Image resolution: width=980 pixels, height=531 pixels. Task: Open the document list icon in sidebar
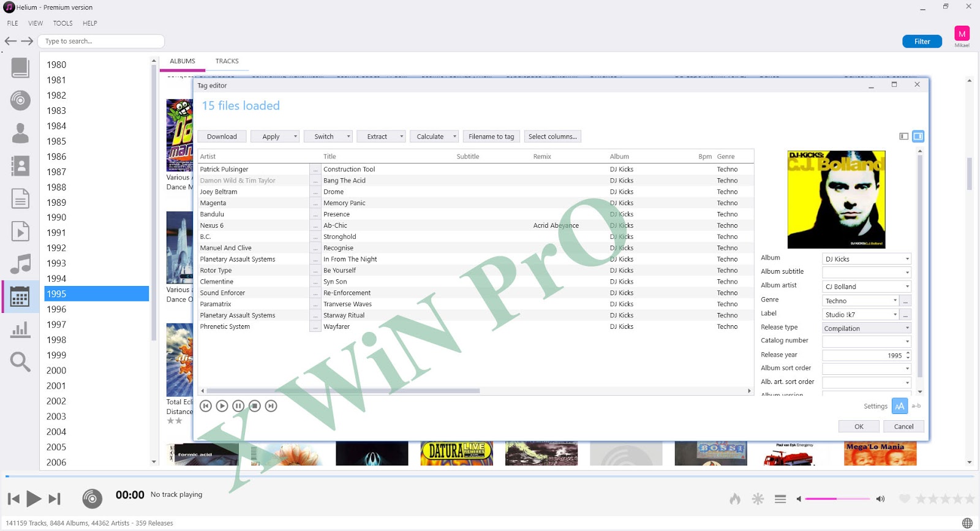(x=20, y=199)
